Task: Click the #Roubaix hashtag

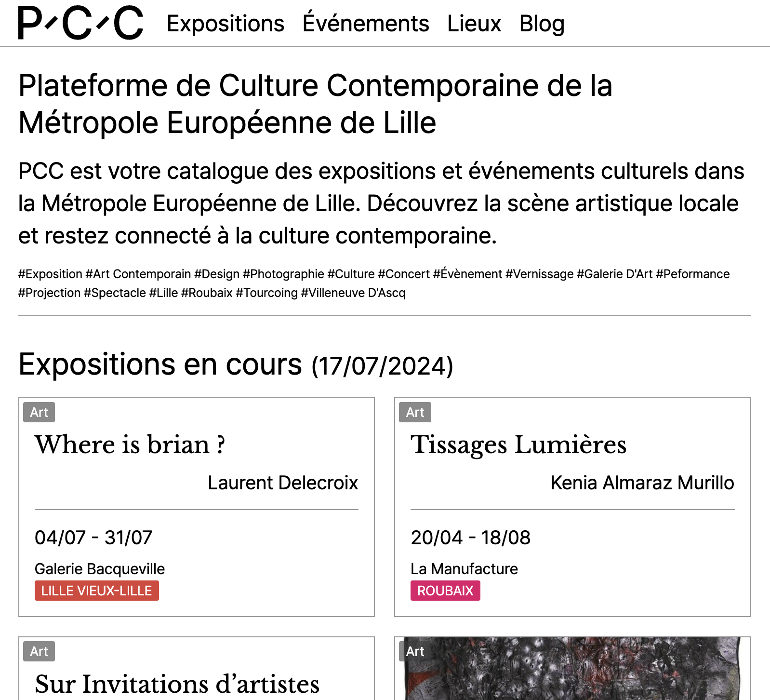Action: (207, 293)
